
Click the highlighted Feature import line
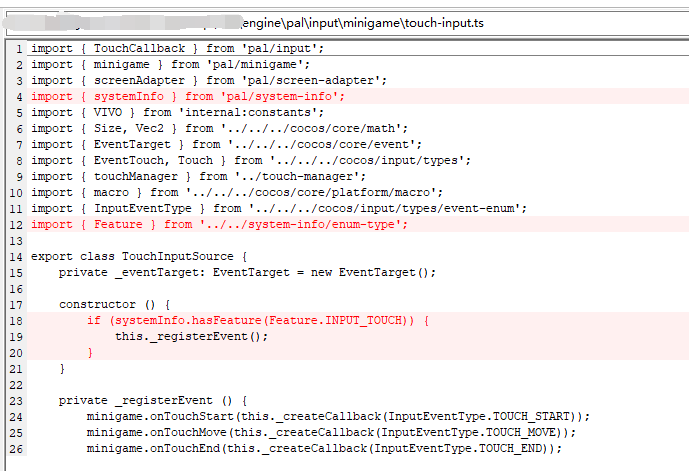pyautogui.click(x=219, y=225)
